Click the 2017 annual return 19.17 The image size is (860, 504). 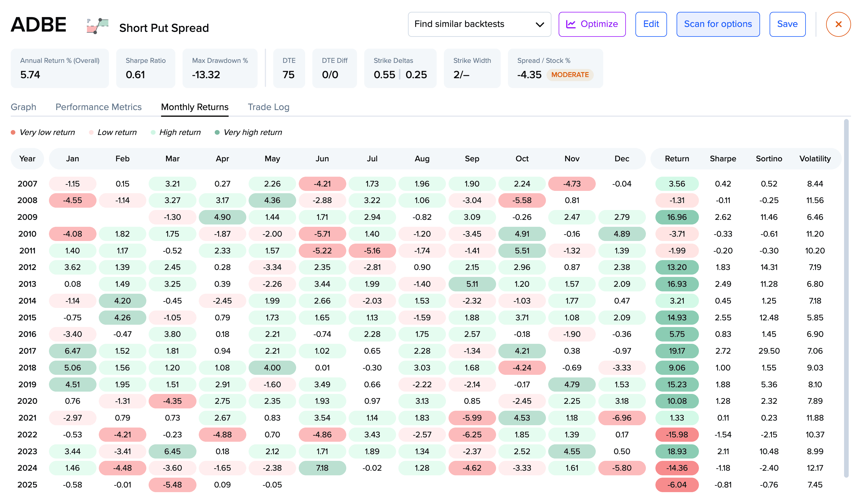tap(677, 351)
